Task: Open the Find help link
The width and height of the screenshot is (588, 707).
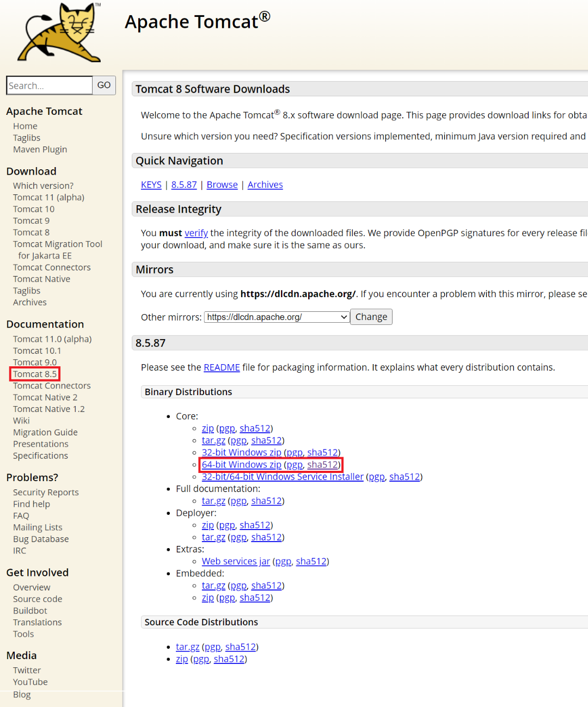Action: pyautogui.click(x=32, y=504)
